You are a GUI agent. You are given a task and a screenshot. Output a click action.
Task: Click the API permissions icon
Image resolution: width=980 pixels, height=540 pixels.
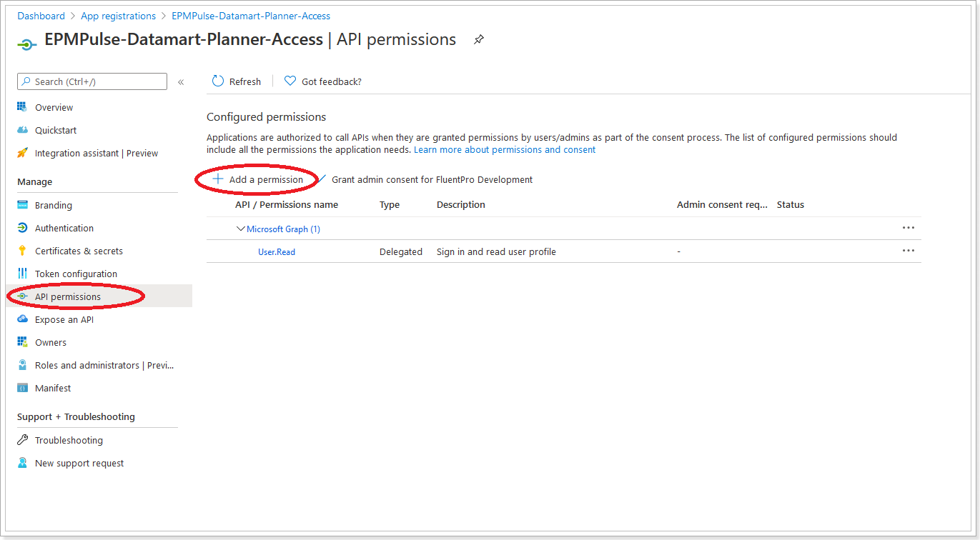coord(22,296)
